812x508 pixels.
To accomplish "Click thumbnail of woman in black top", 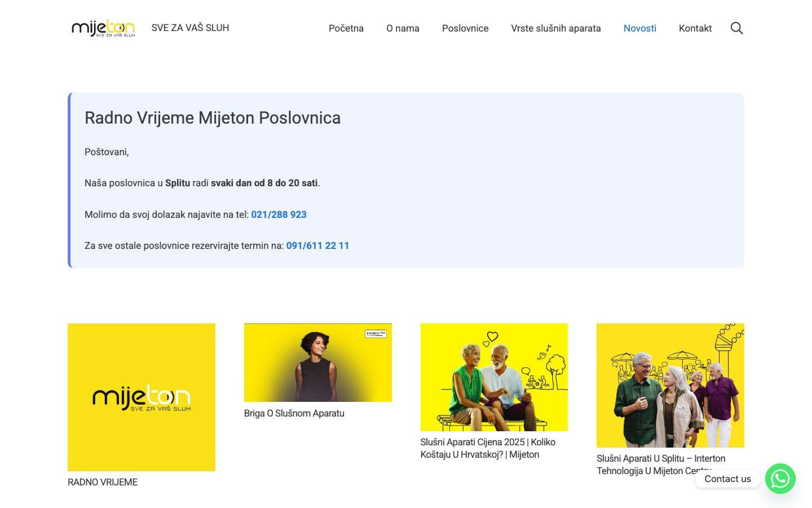I will pos(318,362).
